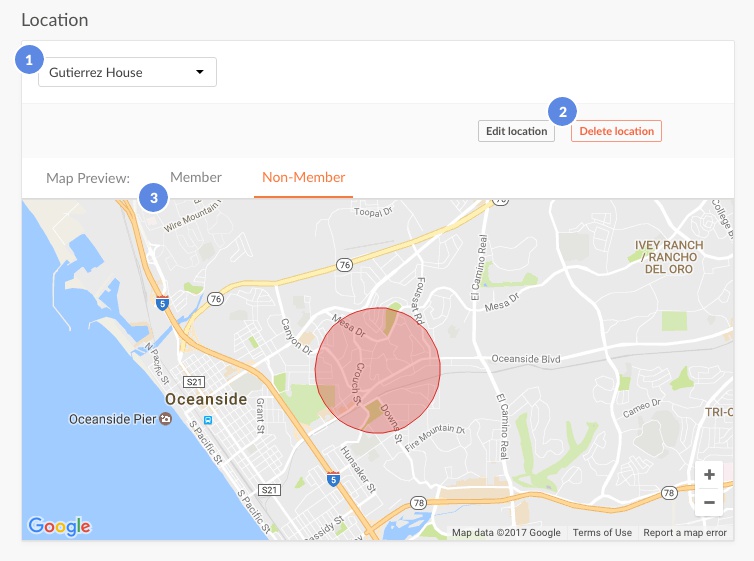Click the red radius circle on map
This screenshot has height=561, width=754.
tap(377, 370)
